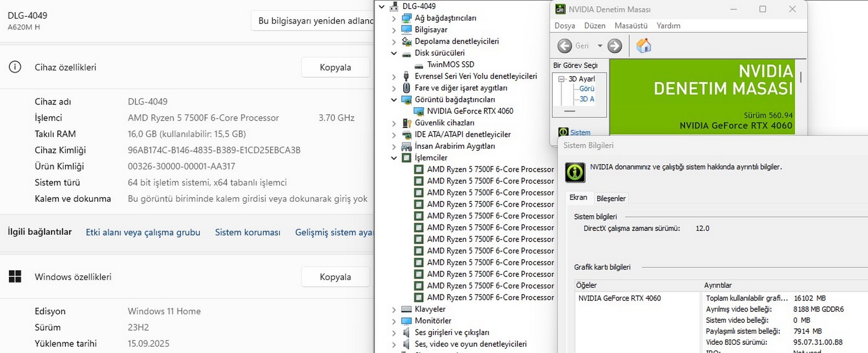The image size is (868, 353).
Task: Collapse 3D Ayarl tree in NVIDIA panel
Action: 561,79
